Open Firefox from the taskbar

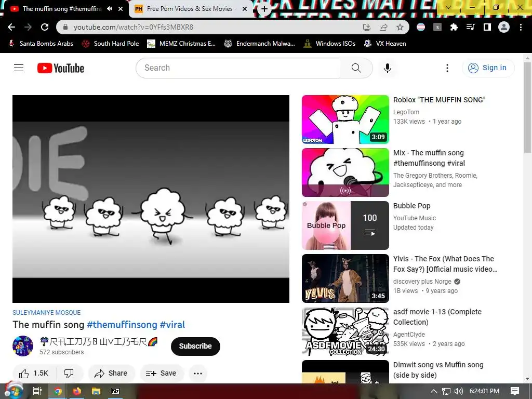coord(77,391)
